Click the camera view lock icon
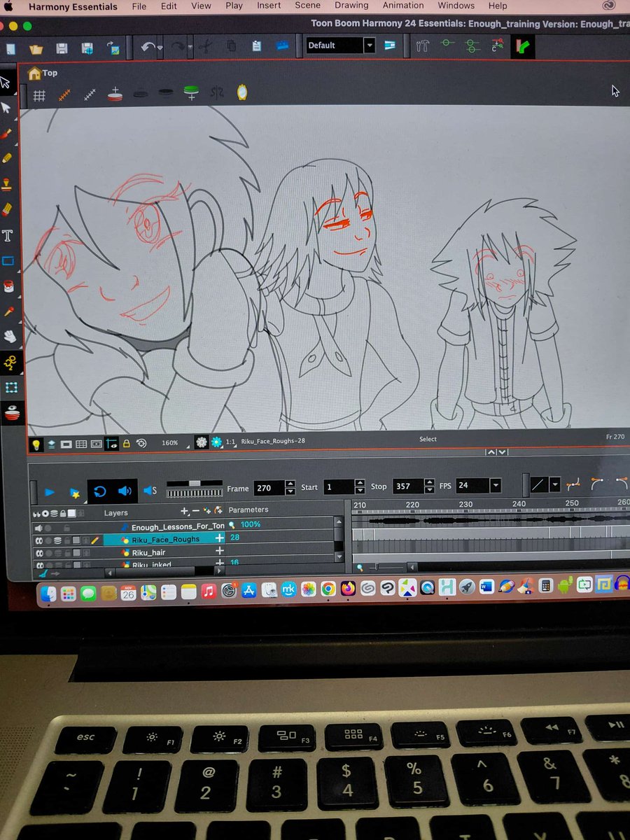Image resolution: width=630 pixels, height=840 pixels. (126, 444)
